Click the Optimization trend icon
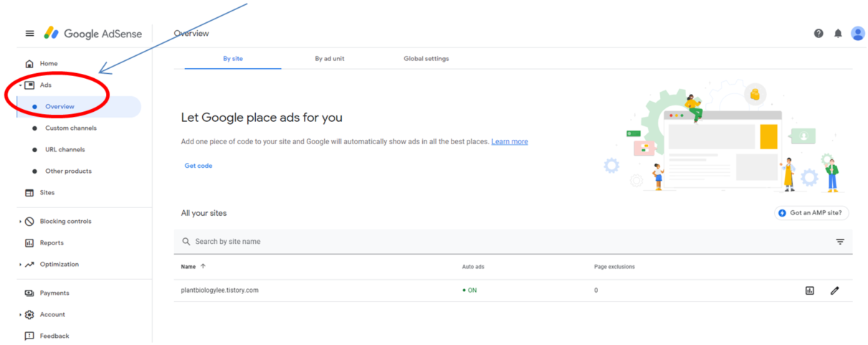 click(x=29, y=265)
